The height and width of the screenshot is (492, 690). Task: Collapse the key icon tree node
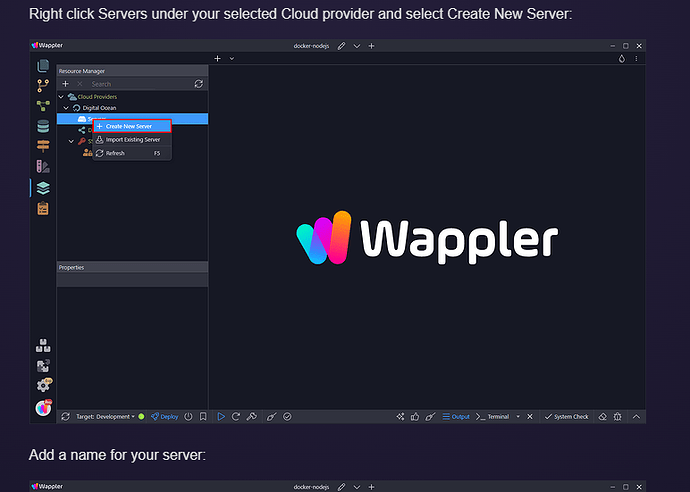click(x=71, y=141)
